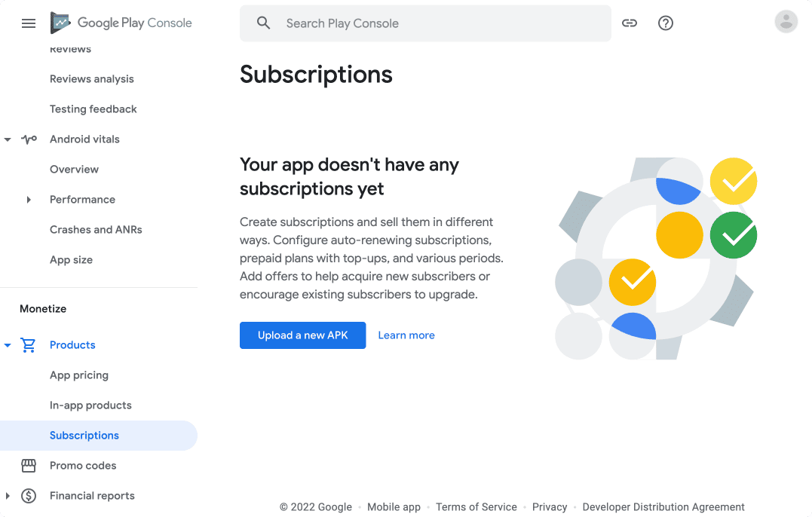This screenshot has height=517, width=812.
Task: Click the Upload a new APK button
Action: pos(302,335)
